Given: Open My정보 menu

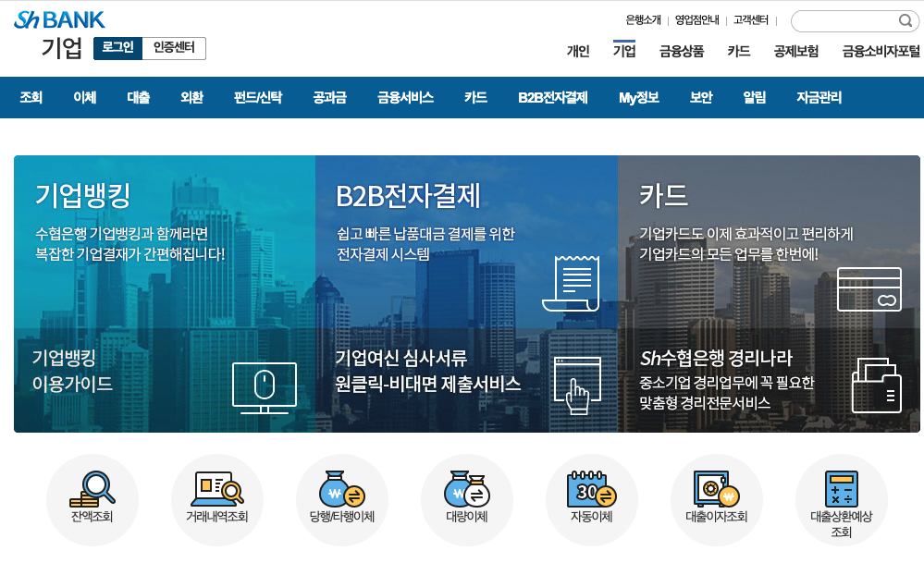Looking at the screenshot, I should (x=639, y=97).
